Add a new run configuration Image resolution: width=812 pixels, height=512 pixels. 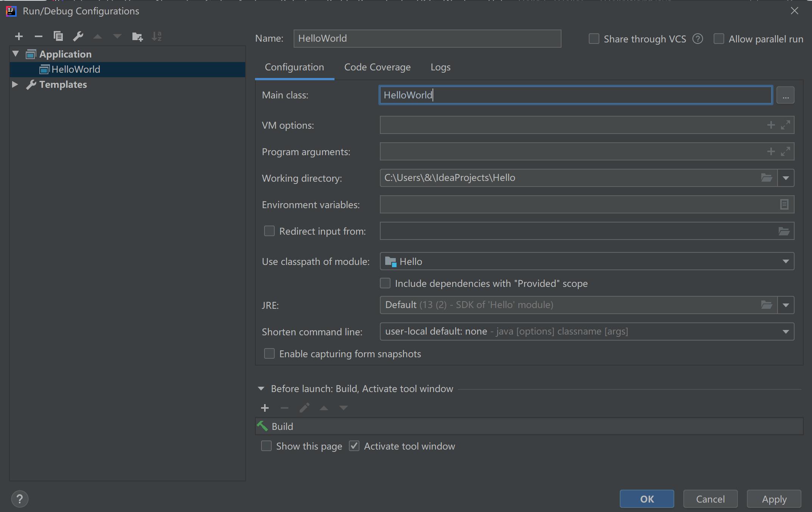pos(19,36)
